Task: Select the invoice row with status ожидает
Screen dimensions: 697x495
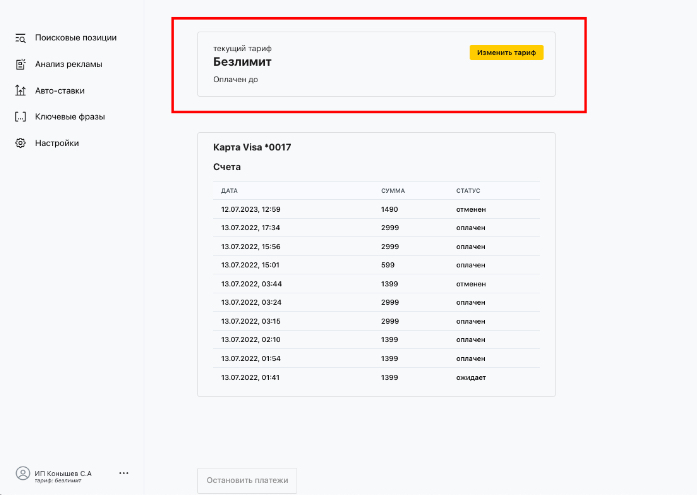Action: (377, 377)
